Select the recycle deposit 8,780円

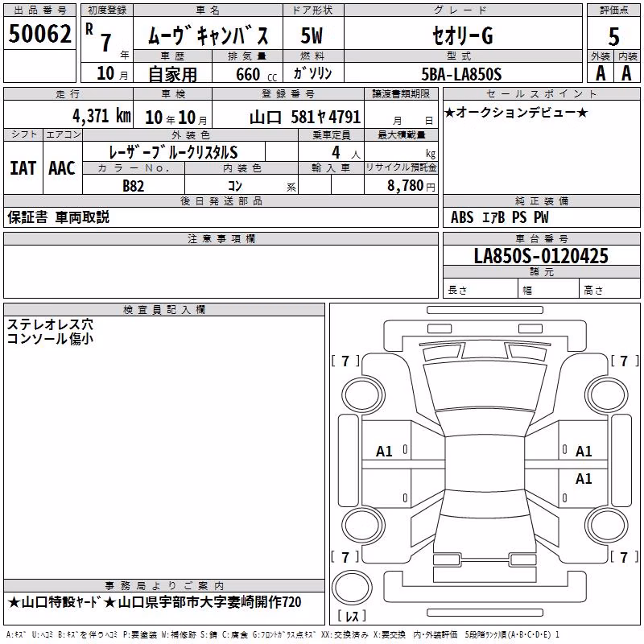coord(411,186)
